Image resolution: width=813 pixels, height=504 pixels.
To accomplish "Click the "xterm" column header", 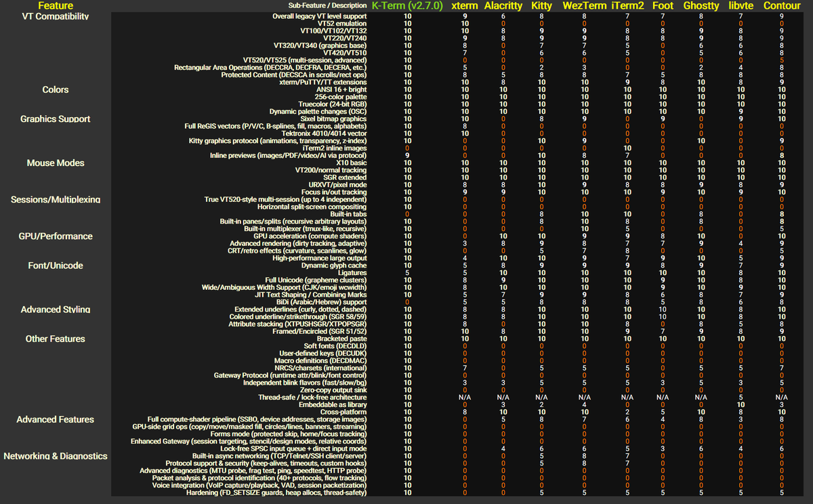I will coord(465,5).
